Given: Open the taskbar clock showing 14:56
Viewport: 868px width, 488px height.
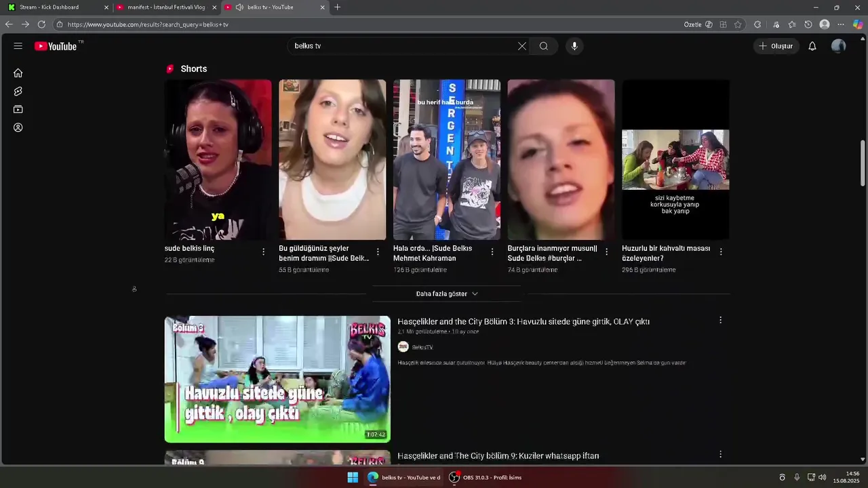Looking at the screenshot, I should pyautogui.click(x=846, y=477).
